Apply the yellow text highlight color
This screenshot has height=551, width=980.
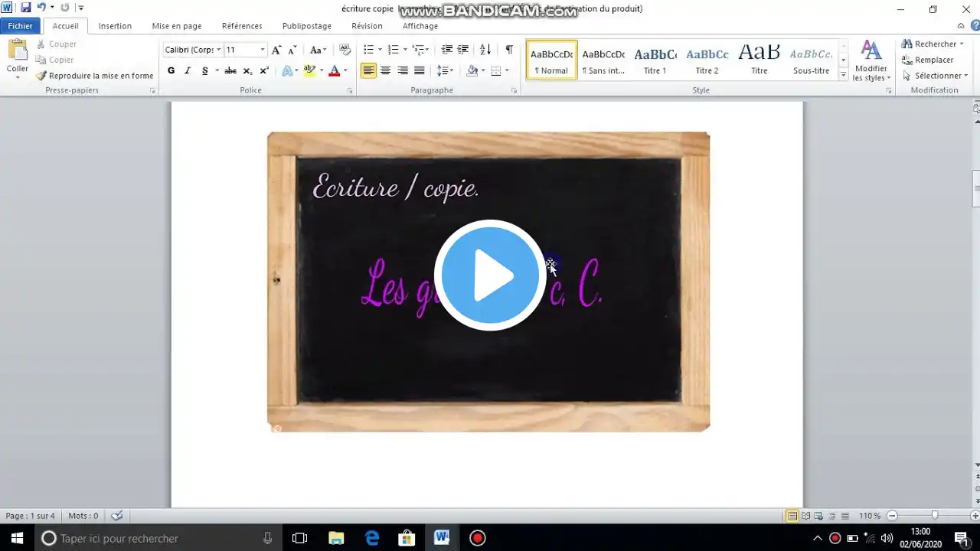[309, 71]
